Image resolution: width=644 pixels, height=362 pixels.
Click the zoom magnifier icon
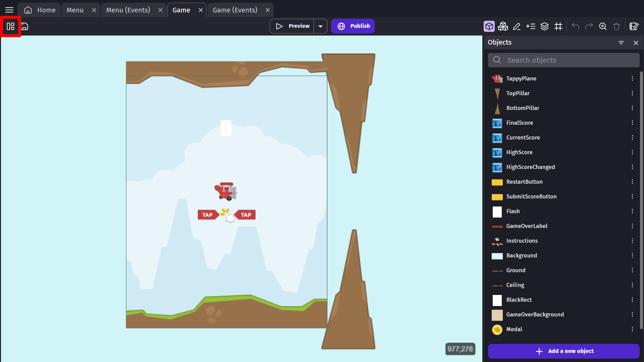click(x=603, y=26)
